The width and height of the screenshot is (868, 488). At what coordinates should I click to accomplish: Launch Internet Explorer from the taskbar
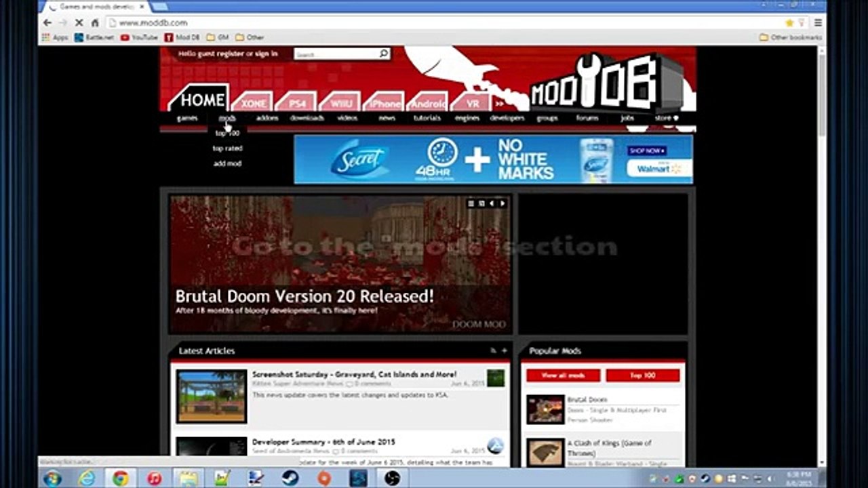pyautogui.click(x=87, y=478)
